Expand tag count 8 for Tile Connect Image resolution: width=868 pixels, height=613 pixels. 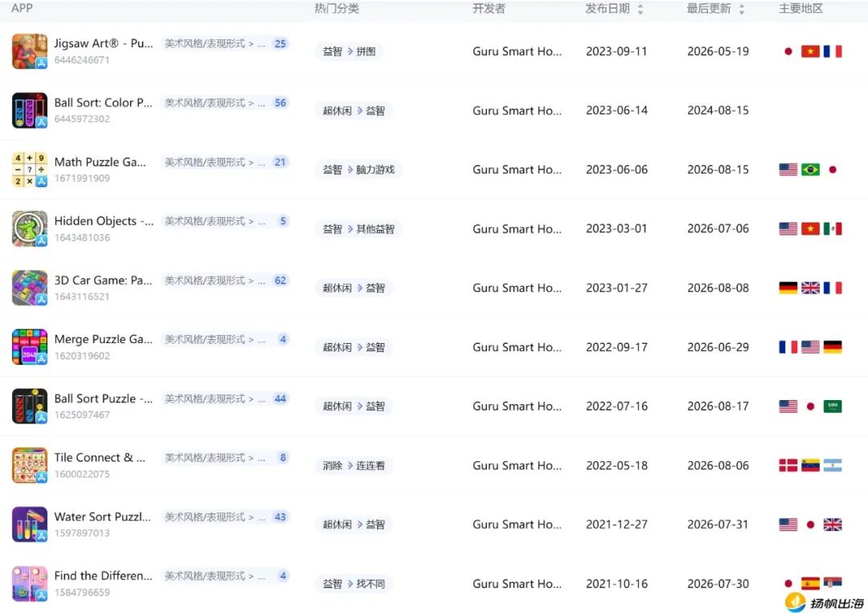click(x=283, y=457)
